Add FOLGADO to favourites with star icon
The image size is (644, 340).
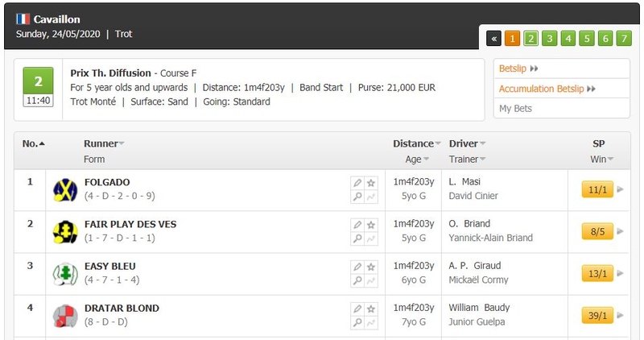[x=371, y=183]
